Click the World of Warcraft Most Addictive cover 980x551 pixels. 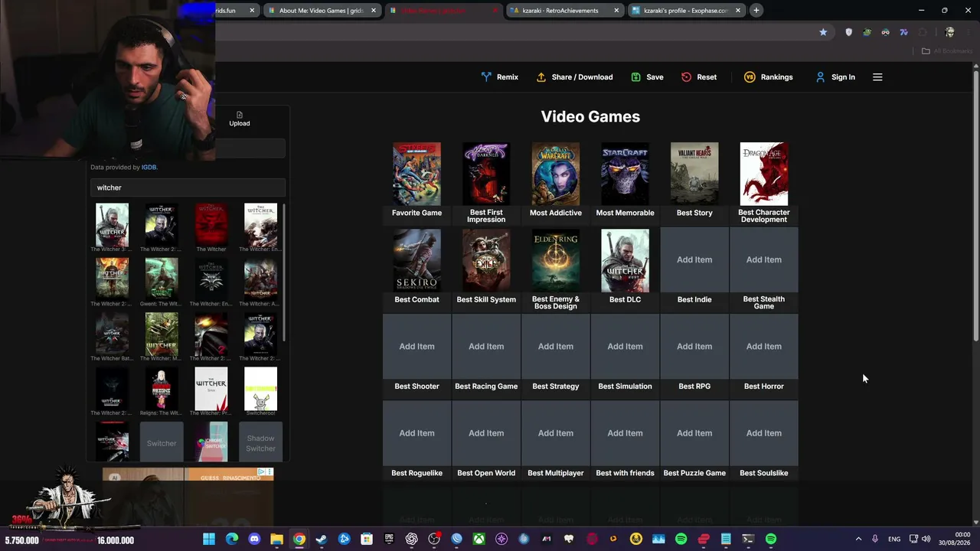556,174
